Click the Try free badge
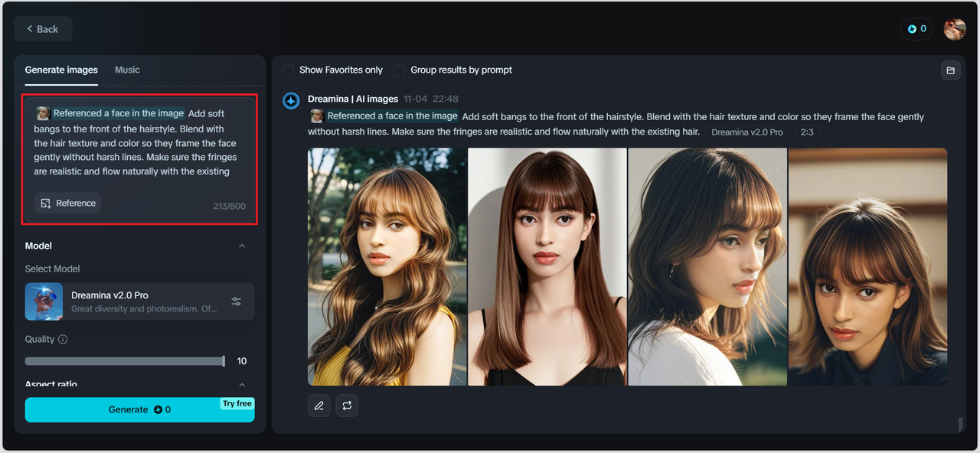Viewport: 980px width, 453px height. point(237,403)
